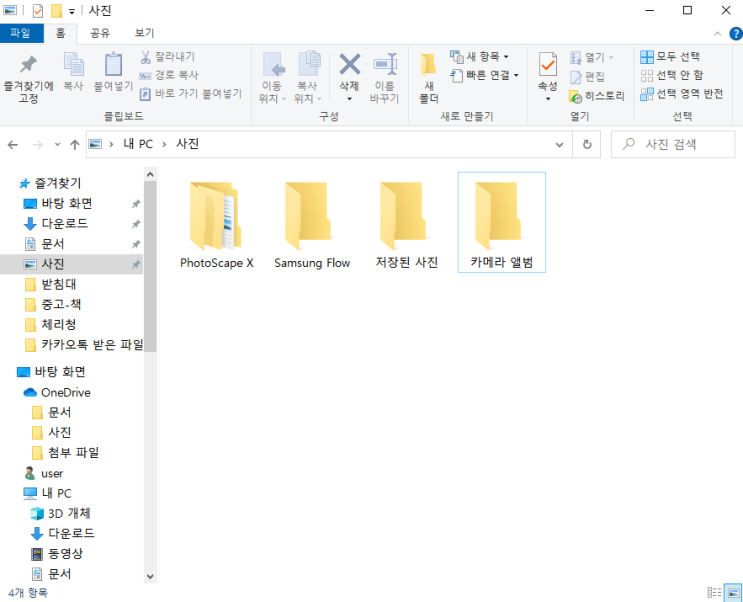Click 편집 edit command
The height and width of the screenshot is (602, 743).
coord(587,77)
